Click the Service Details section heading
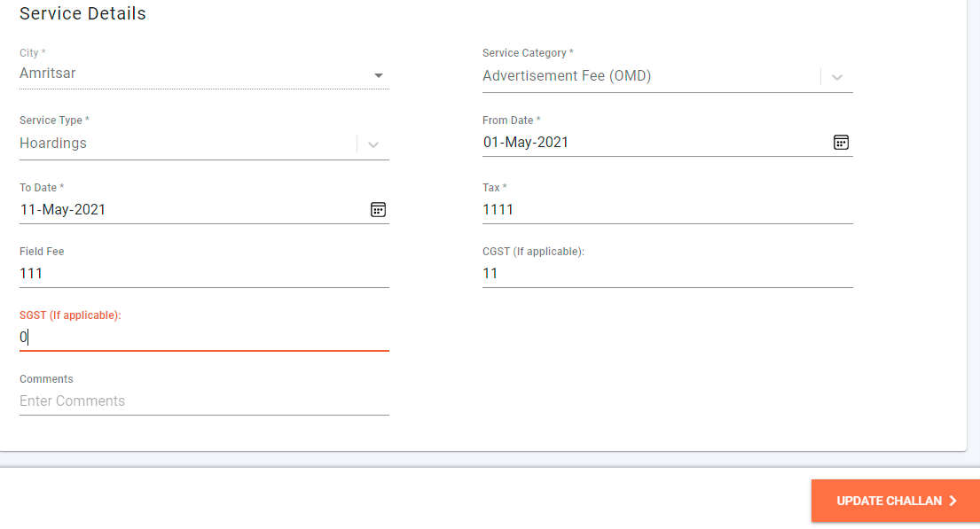Viewport: 980px width, 529px height. [82, 14]
